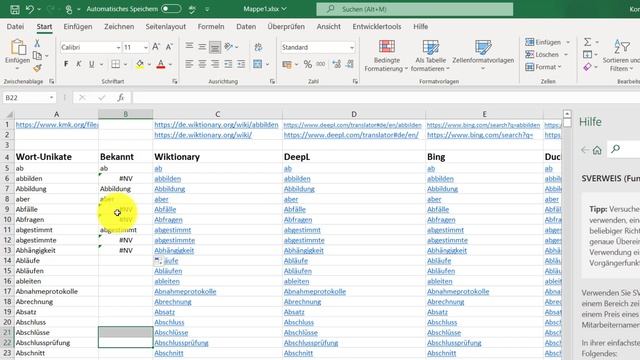Click the increase decimal places icon
Screen dimensions: 640x360
click(x=336, y=64)
